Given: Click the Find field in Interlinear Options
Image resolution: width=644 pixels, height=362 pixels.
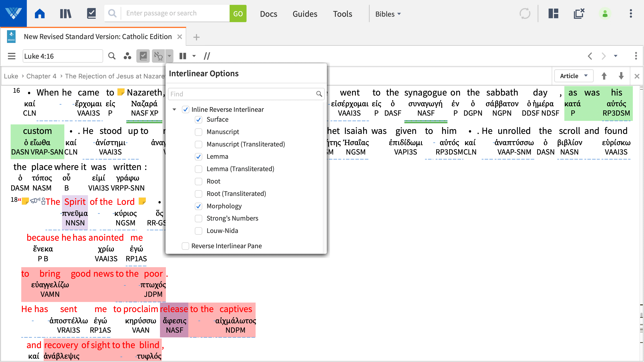Looking at the screenshot, I should tap(246, 94).
